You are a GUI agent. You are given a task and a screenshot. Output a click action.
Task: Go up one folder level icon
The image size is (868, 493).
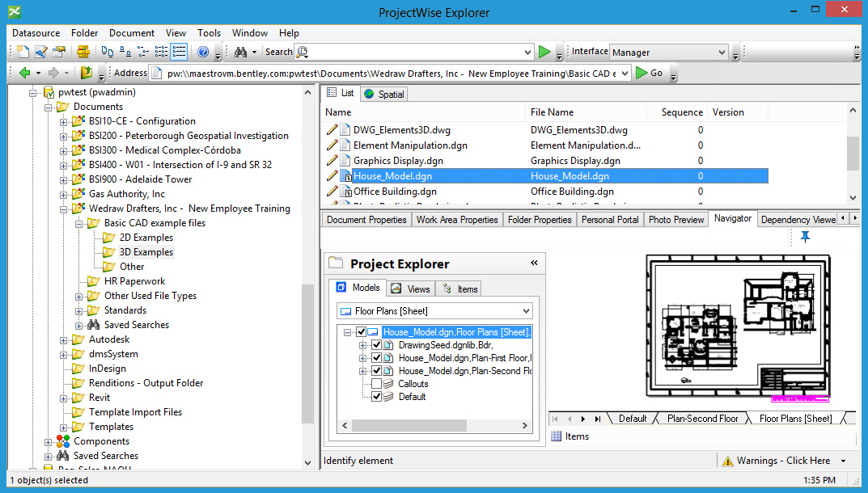click(85, 73)
